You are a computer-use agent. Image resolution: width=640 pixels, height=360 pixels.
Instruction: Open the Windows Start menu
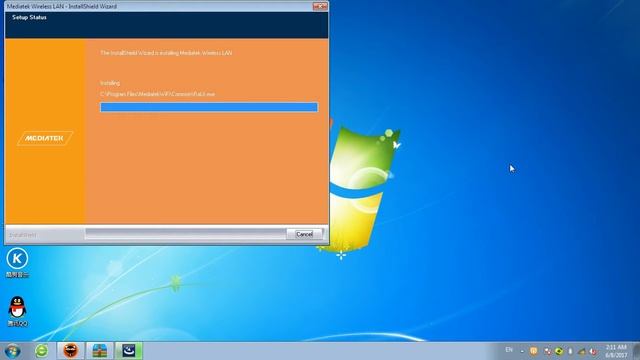(13, 351)
